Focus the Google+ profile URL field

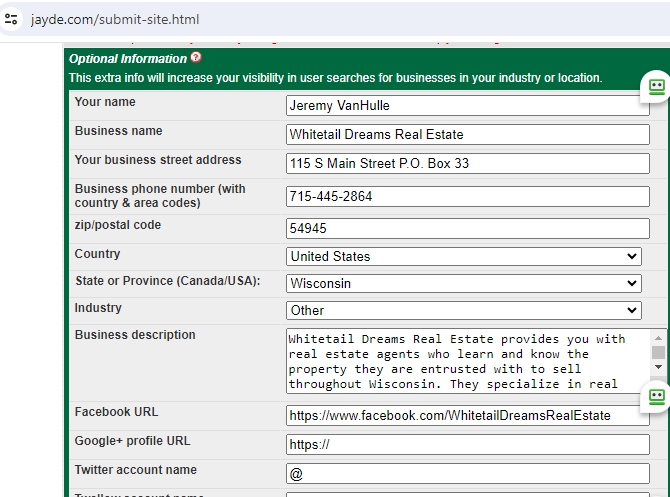coord(467,445)
